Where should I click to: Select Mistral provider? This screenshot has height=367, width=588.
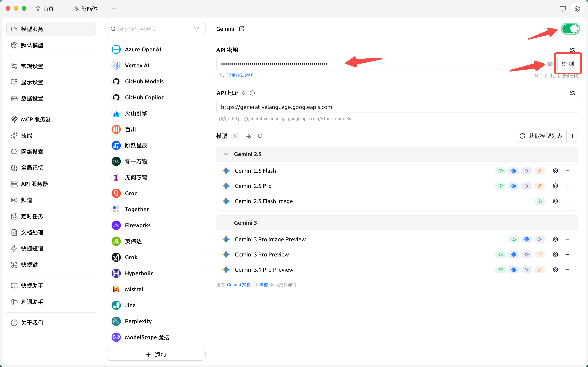155,289
